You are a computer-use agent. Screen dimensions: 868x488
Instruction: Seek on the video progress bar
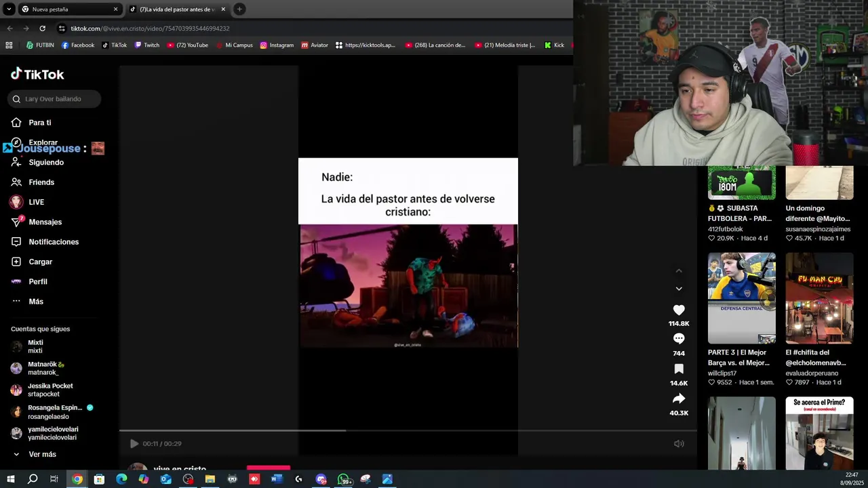point(408,430)
